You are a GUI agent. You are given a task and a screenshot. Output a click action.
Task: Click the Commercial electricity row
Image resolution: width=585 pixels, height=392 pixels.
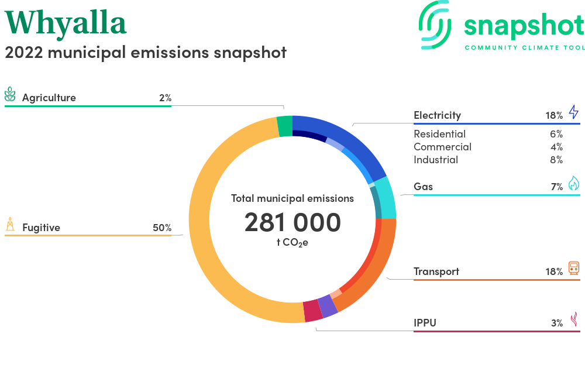[488, 147]
